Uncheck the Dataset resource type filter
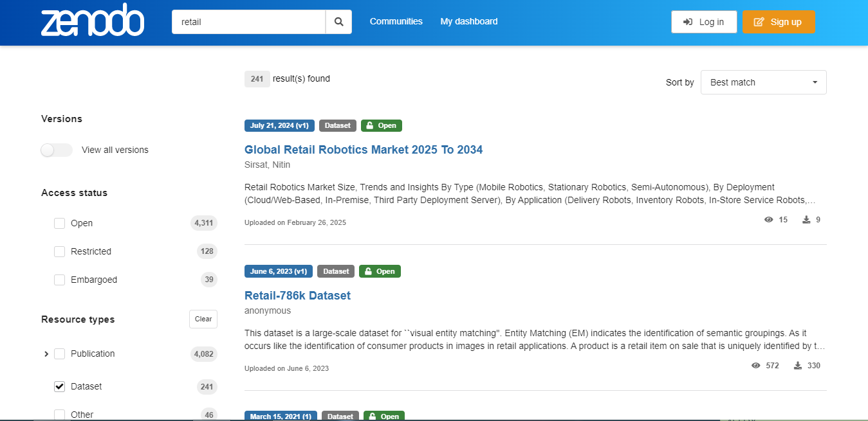The height and width of the screenshot is (421, 868). 59,386
